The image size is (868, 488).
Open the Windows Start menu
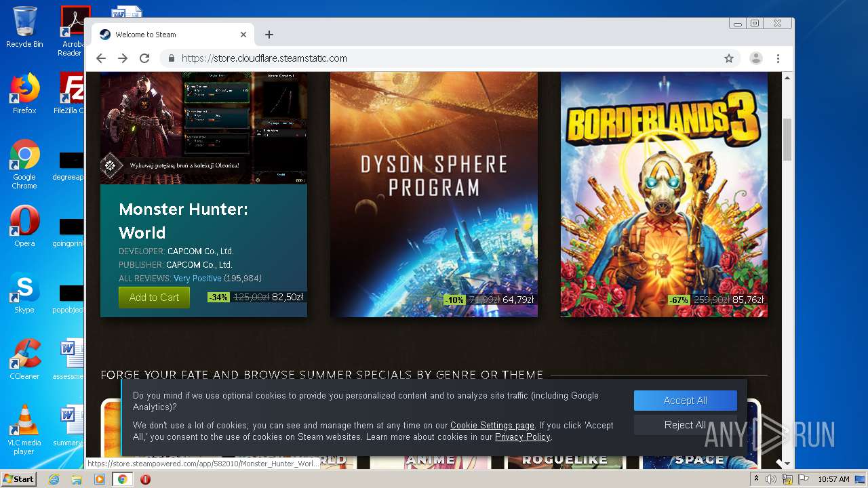point(18,479)
